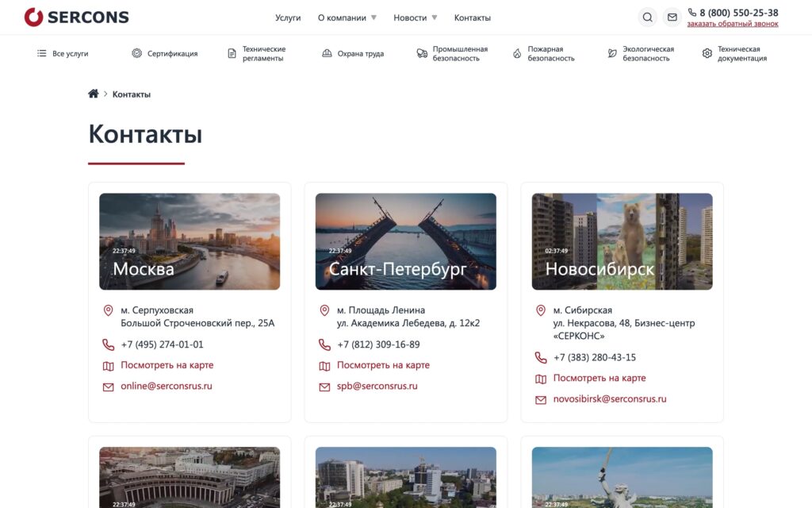This screenshot has height=508, width=812.
Task: Open Промышленная безопасность category
Action: click(x=460, y=53)
